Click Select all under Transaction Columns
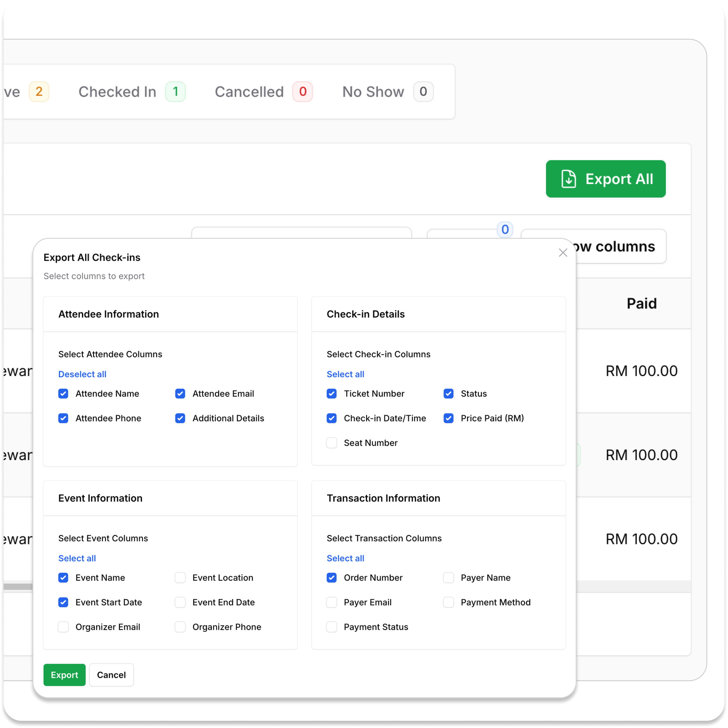The width and height of the screenshot is (728, 728). pyautogui.click(x=345, y=558)
